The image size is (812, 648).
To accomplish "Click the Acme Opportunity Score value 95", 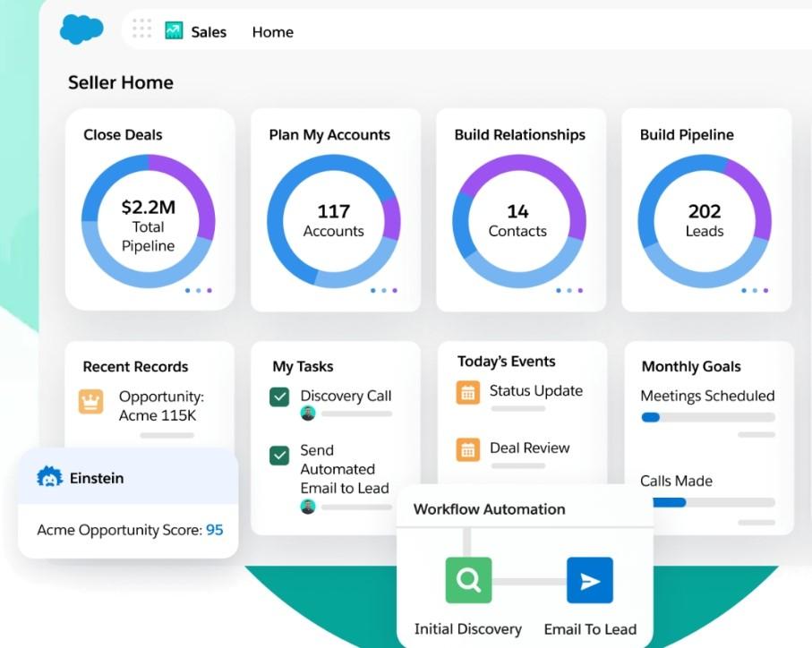I will 214,530.
